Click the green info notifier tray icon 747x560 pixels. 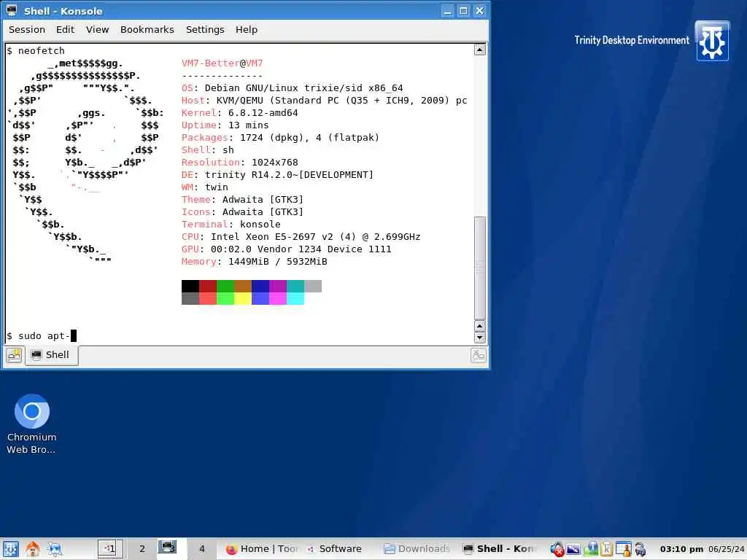(x=591, y=550)
